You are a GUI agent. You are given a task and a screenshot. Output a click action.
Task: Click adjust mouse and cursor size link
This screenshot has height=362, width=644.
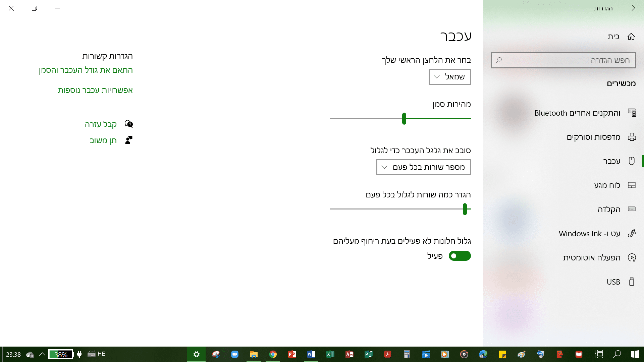pos(86,70)
